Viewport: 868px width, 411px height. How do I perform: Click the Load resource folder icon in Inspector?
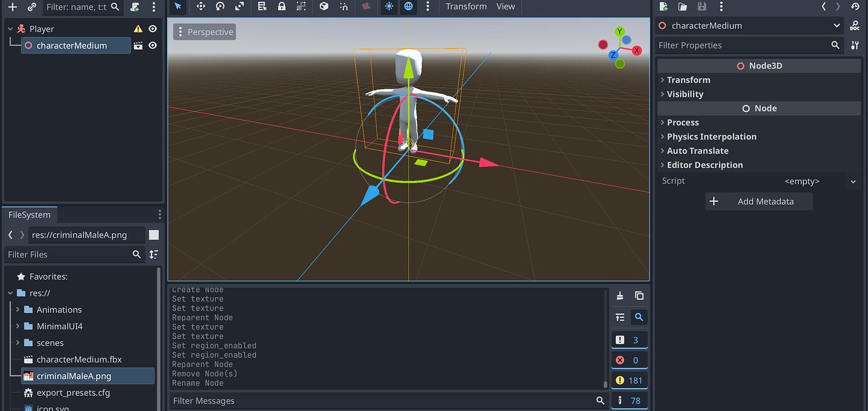coord(682,6)
